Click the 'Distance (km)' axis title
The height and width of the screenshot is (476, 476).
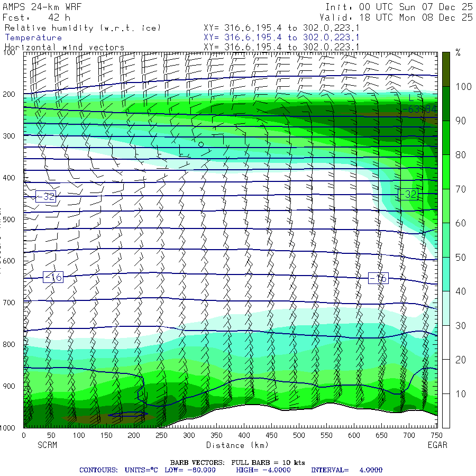click(x=237, y=445)
